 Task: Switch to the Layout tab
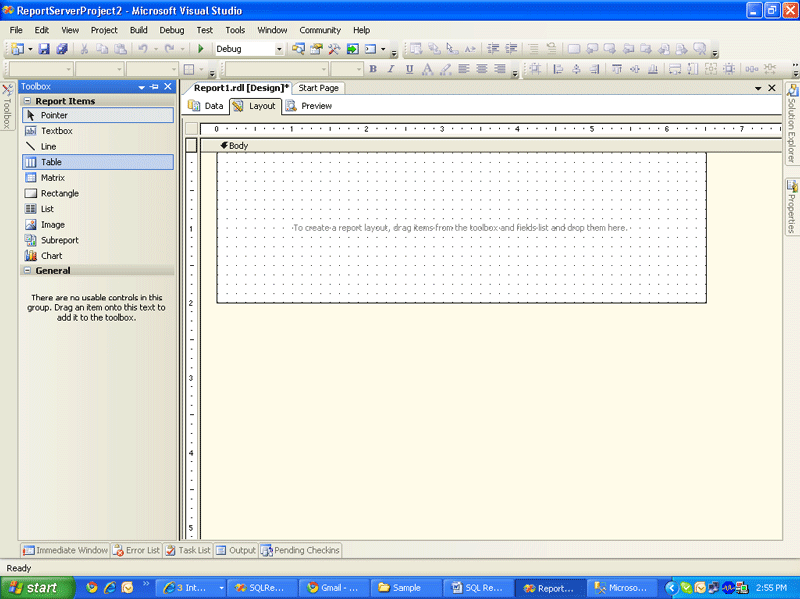(x=255, y=106)
